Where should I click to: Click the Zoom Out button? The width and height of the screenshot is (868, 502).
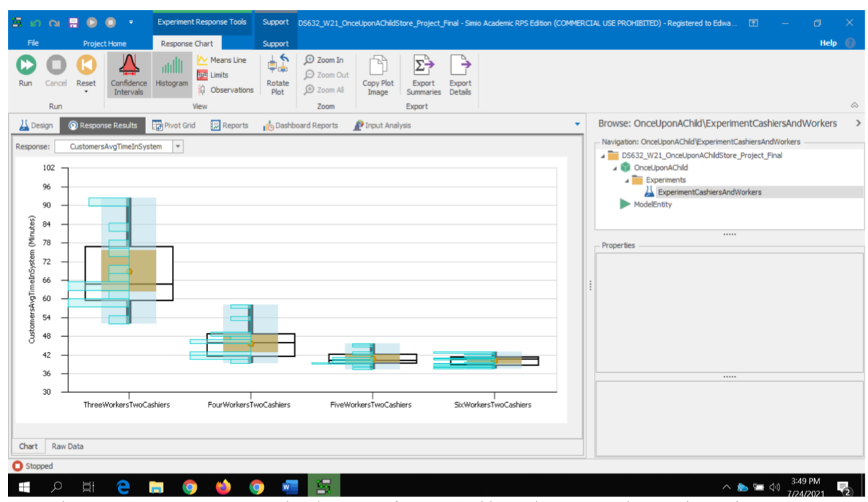pyautogui.click(x=327, y=75)
